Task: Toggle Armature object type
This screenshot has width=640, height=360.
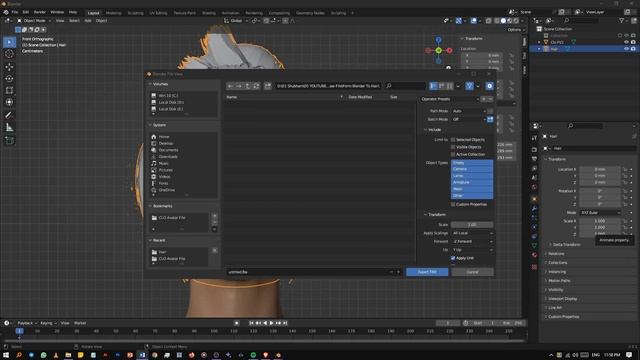Action: pos(472,182)
